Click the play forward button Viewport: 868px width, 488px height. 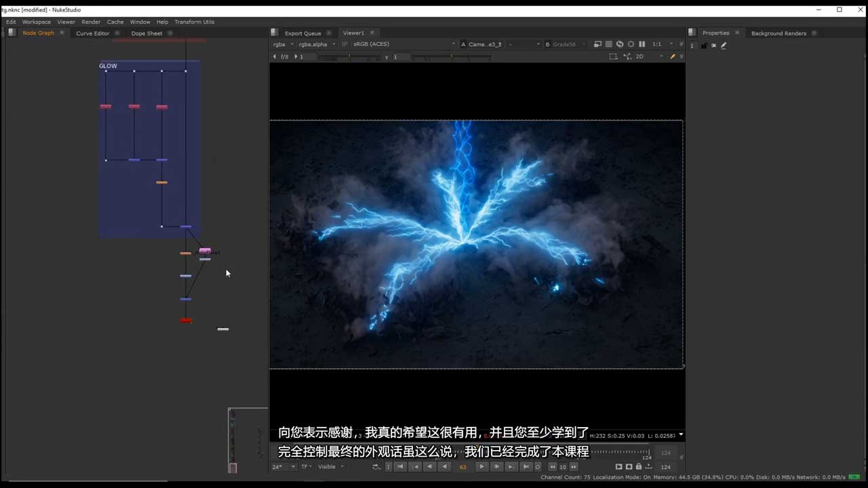pos(481,466)
